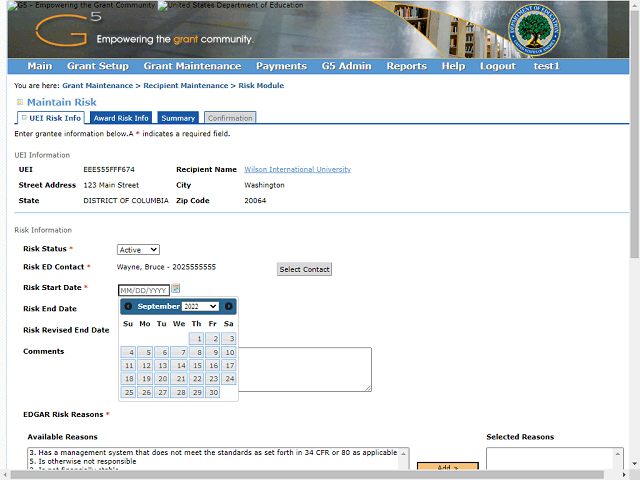Click the UEI value EEE555FFF674
640x480 pixels.
[109, 169]
